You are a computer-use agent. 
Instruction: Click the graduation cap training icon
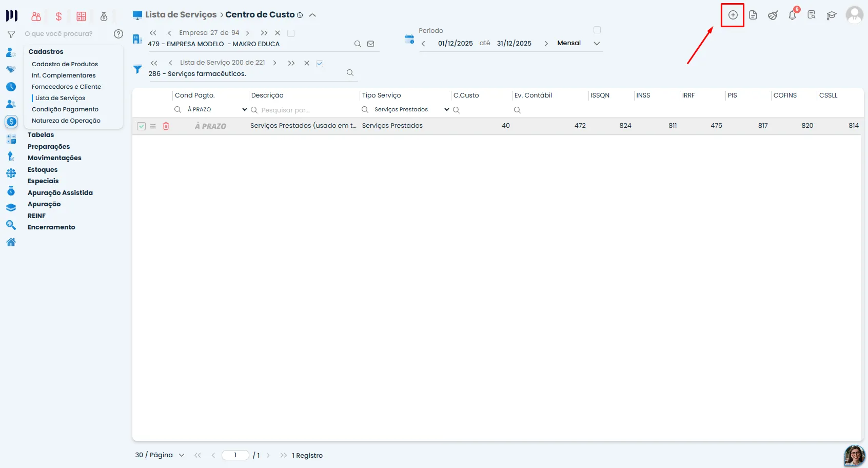(832, 15)
